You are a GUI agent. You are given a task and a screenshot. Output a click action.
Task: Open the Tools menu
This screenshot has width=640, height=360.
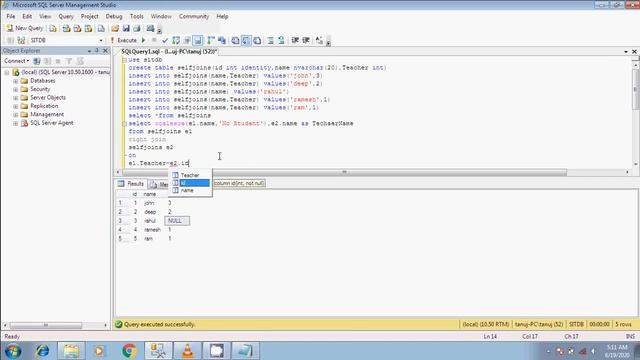point(137,16)
